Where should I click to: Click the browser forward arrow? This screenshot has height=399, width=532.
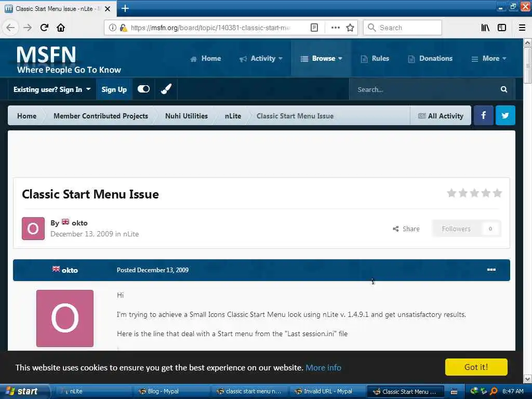point(28,28)
